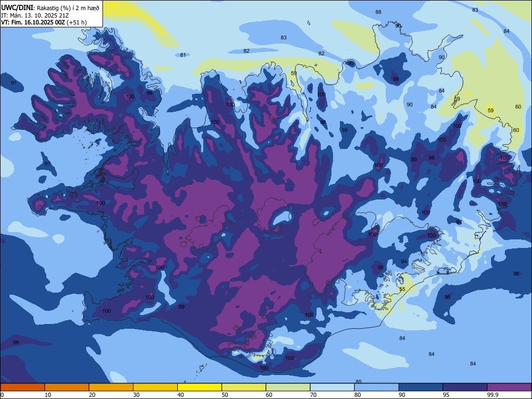
Task: Click the bright yellow 40–50 legend swatch
Action: (199, 387)
